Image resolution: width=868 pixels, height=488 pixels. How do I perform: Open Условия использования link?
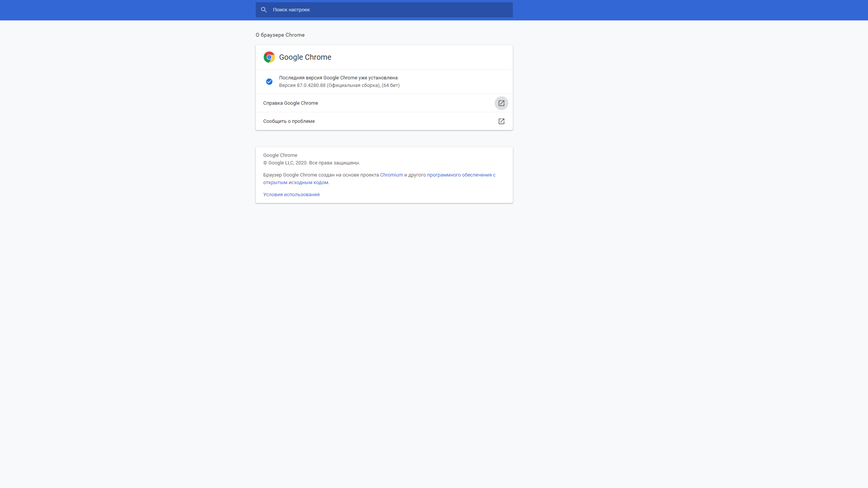(291, 195)
